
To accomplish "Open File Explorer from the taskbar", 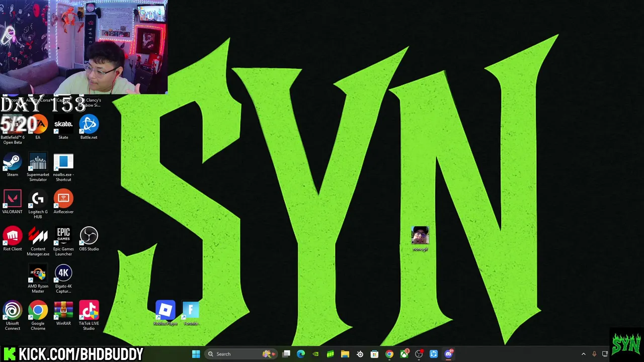I will (345, 354).
